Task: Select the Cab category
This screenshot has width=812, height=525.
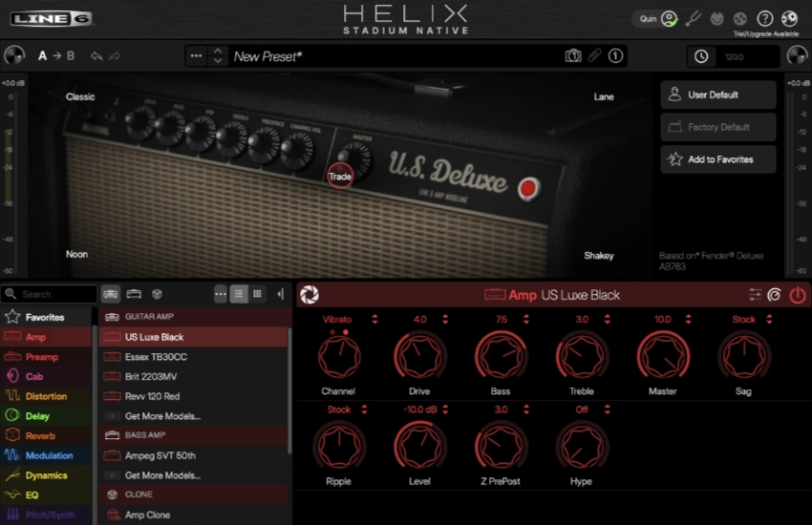Action: [46, 376]
